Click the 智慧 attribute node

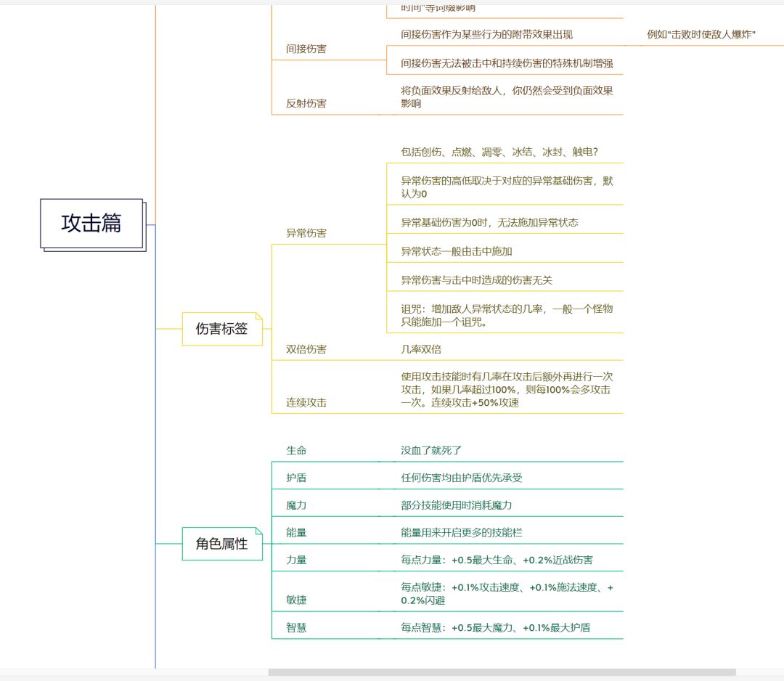[297, 628]
